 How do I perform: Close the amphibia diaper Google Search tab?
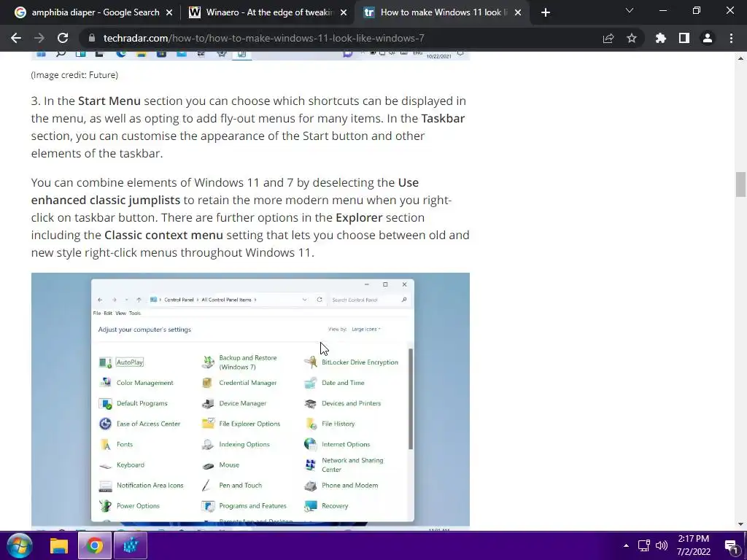[x=169, y=12]
